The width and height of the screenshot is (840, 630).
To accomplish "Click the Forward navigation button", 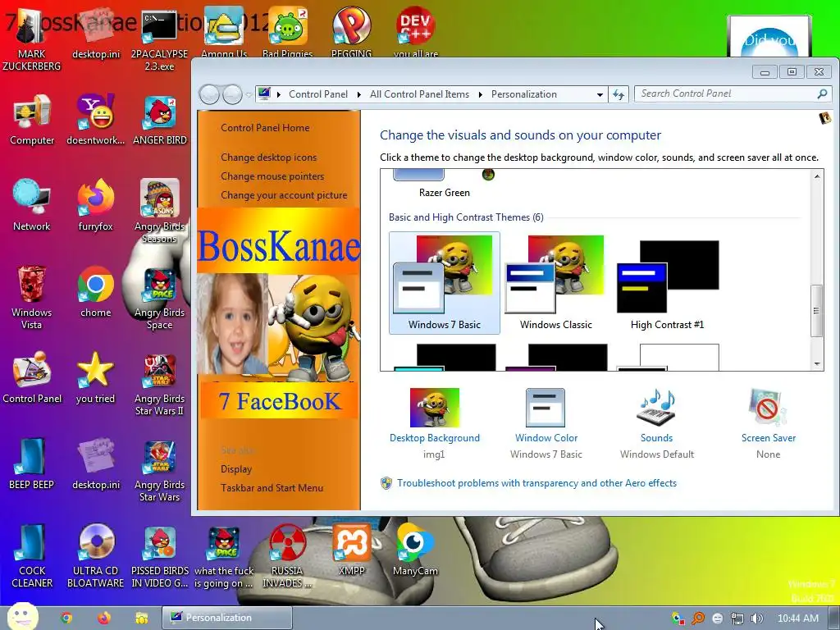I will pos(232,95).
